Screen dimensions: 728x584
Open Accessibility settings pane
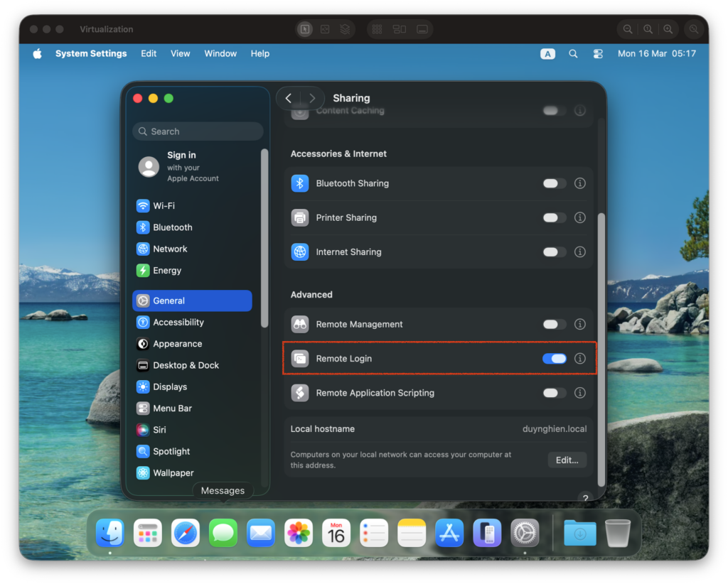pyautogui.click(x=178, y=323)
